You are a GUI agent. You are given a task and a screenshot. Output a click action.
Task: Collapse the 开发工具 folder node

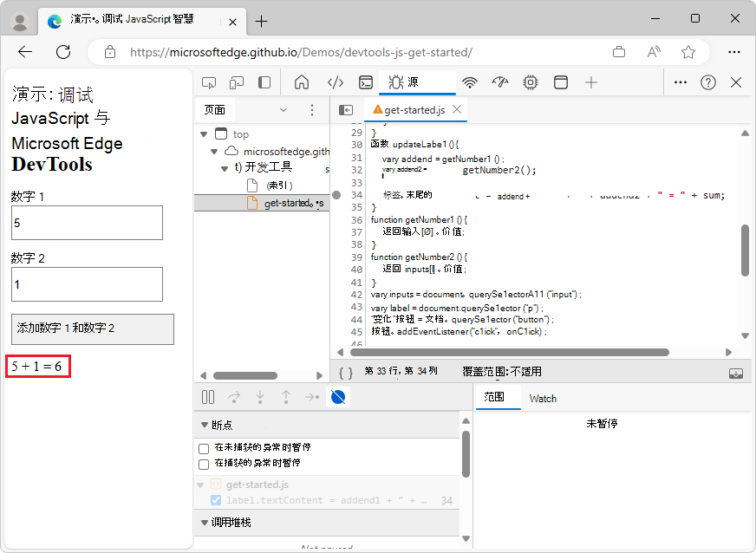[x=225, y=168]
